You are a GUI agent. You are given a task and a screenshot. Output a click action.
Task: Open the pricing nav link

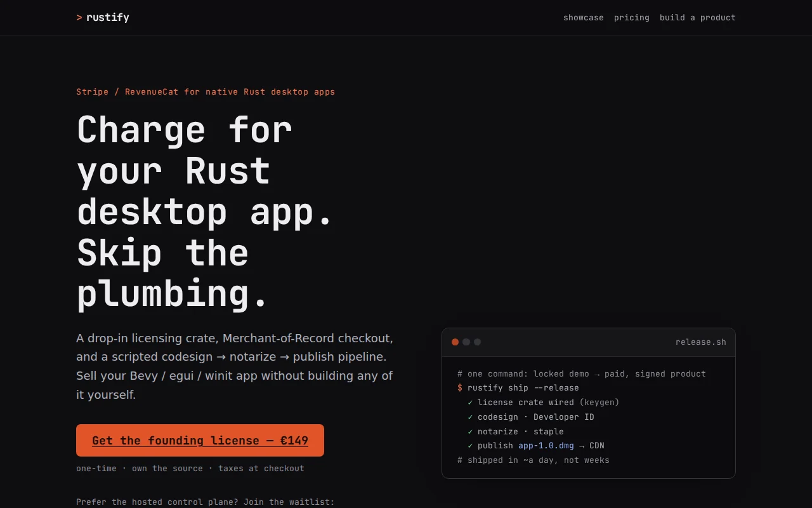[x=632, y=18]
